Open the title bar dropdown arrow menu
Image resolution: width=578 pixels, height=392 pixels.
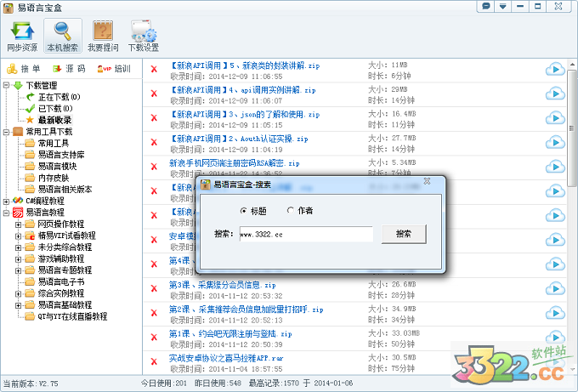(502, 6)
